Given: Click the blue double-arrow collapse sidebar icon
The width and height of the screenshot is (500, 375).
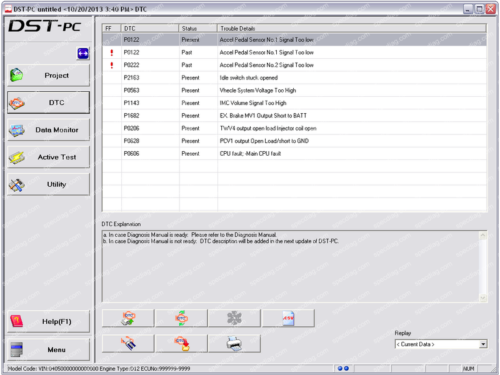Looking at the screenshot, I should pos(83,53).
